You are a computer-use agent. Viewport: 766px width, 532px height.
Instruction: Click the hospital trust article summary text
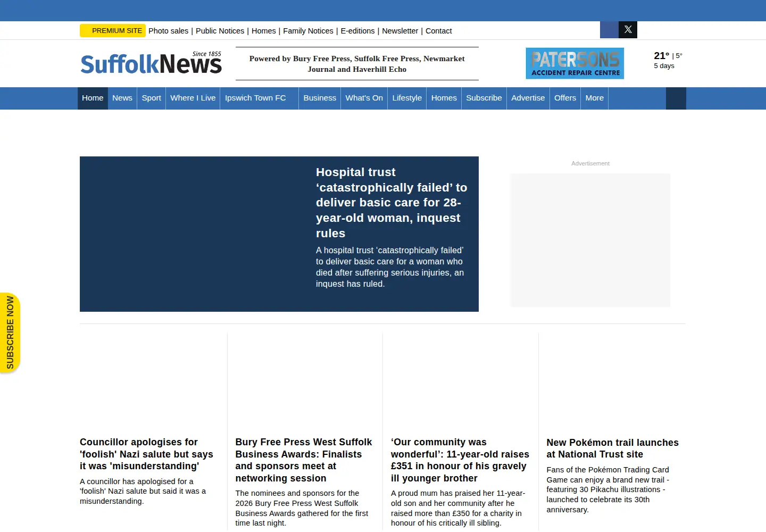(390, 267)
